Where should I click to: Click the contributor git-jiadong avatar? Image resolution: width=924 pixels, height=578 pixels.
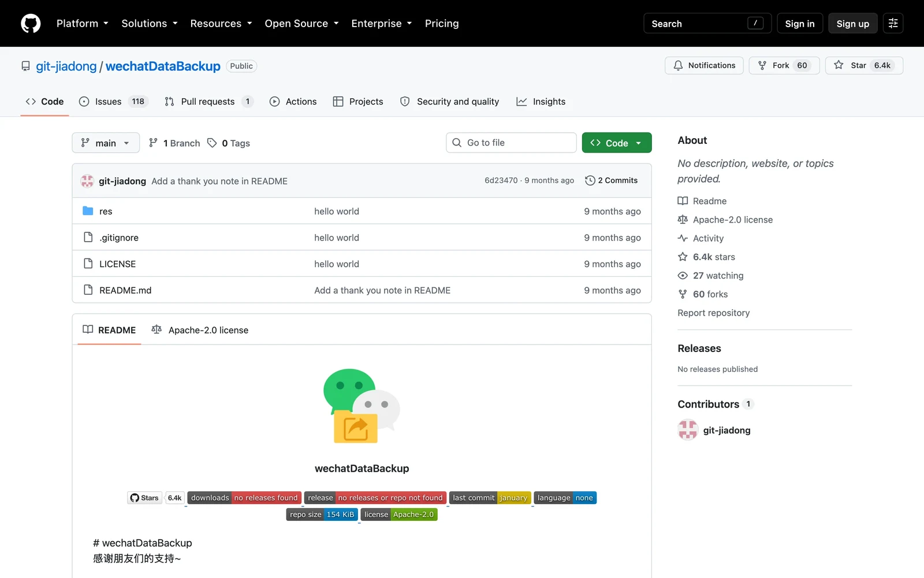pos(688,430)
